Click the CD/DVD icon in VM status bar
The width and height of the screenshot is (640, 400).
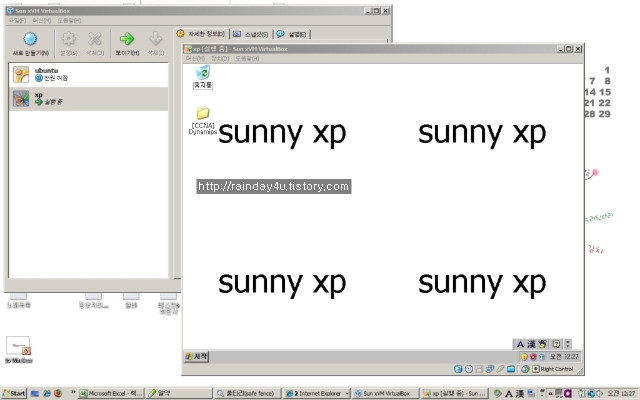pyautogui.click(x=469, y=369)
